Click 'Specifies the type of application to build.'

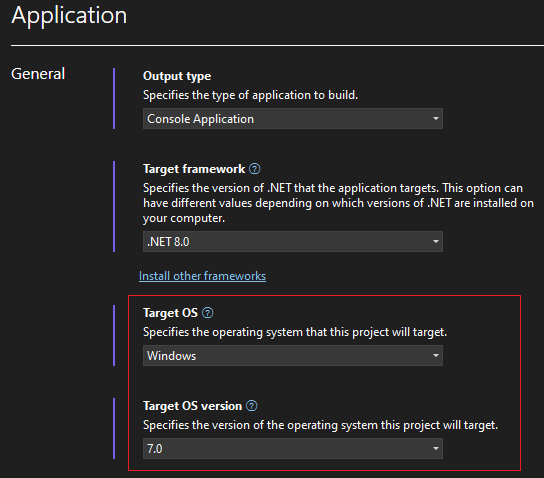click(x=250, y=95)
